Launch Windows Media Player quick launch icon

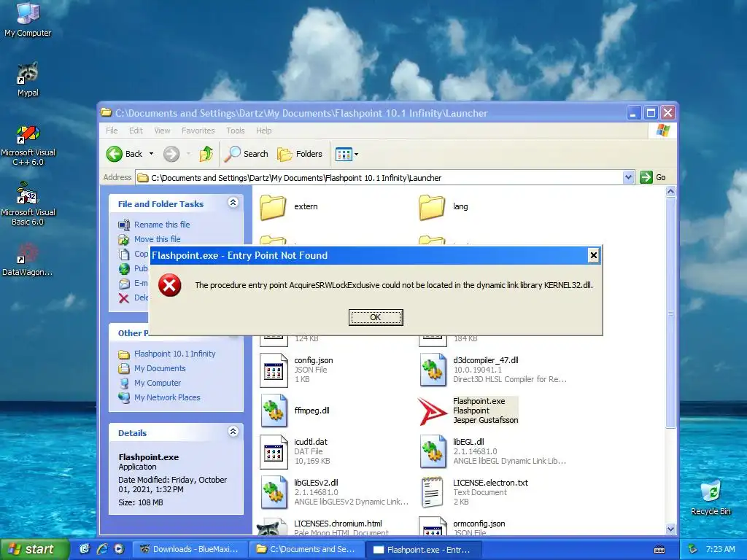point(119,549)
